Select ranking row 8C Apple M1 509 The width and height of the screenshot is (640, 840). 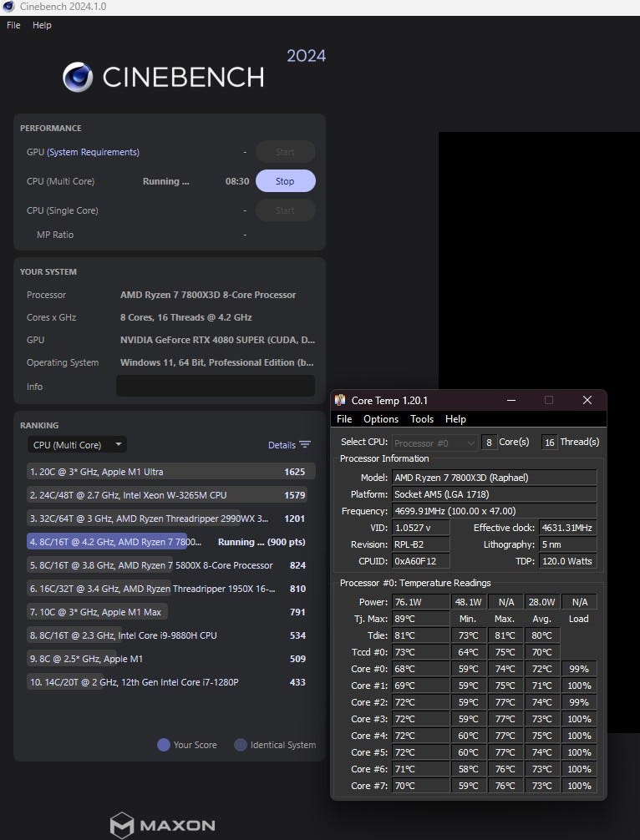click(171, 659)
